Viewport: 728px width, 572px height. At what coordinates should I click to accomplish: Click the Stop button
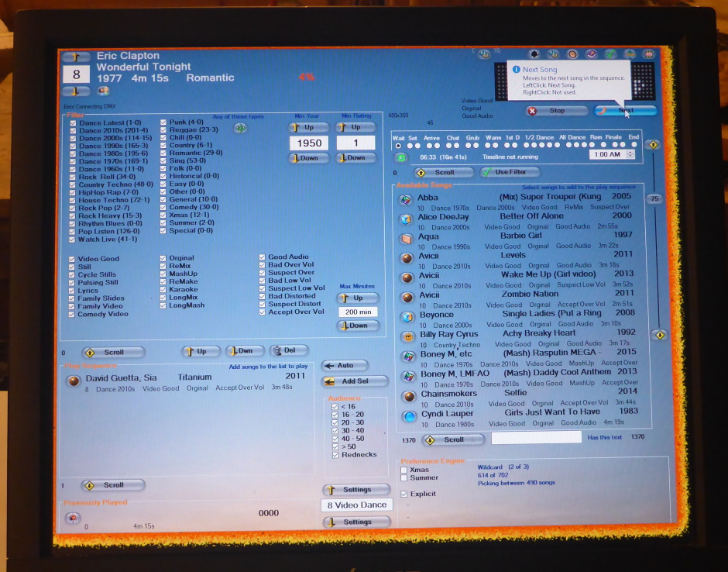(556, 111)
